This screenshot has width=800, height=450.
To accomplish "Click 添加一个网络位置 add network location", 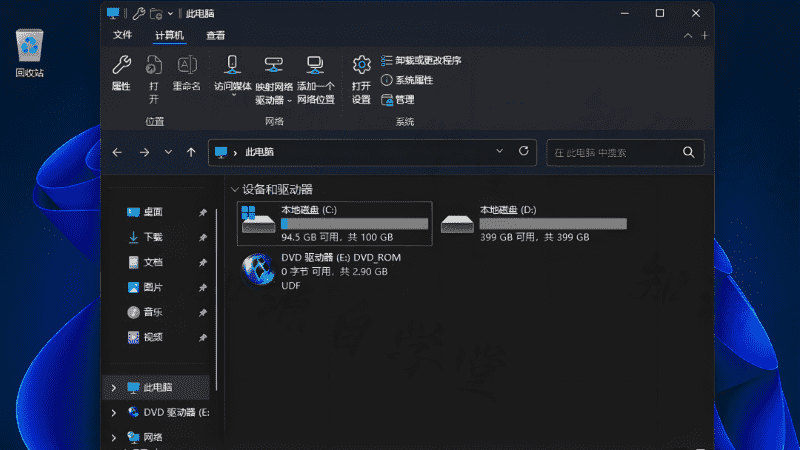I will click(x=316, y=79).
